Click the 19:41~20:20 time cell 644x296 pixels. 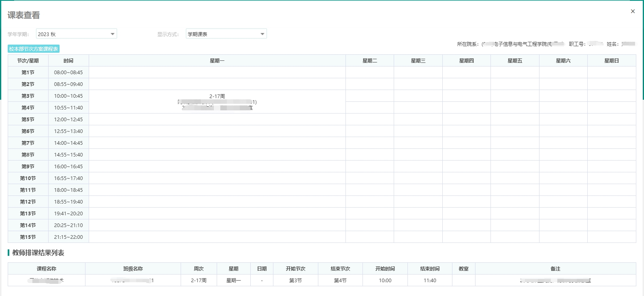click(68, 213)
